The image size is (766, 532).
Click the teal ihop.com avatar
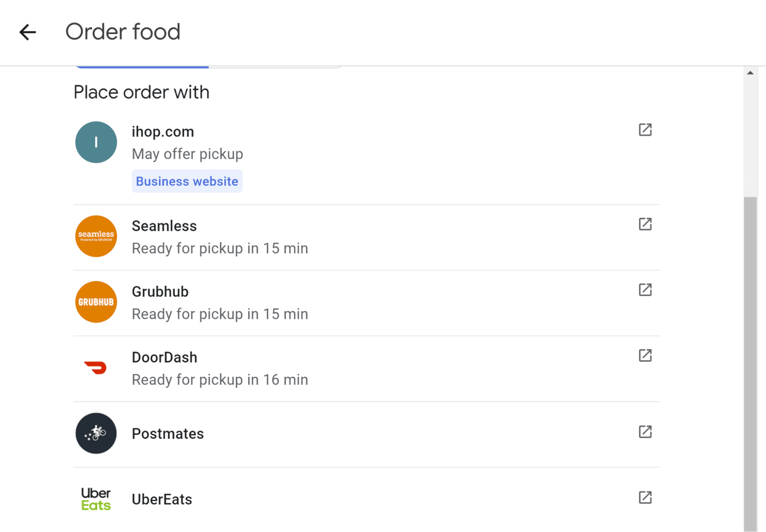pos(96,142)
